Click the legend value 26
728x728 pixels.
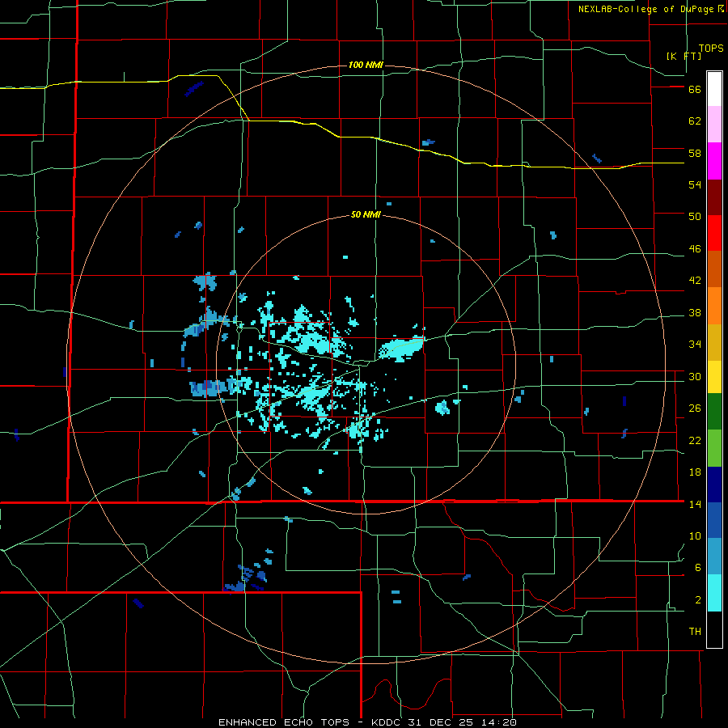(x=695, y=408)
